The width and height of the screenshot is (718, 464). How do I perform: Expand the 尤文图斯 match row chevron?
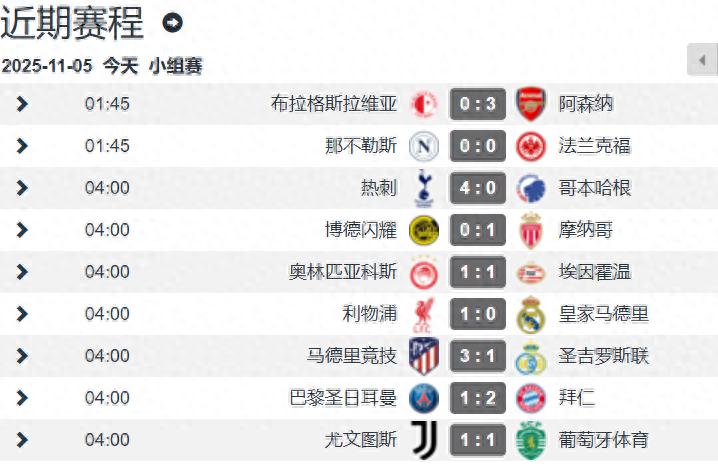pyautogui.click(x=22, y=440)
